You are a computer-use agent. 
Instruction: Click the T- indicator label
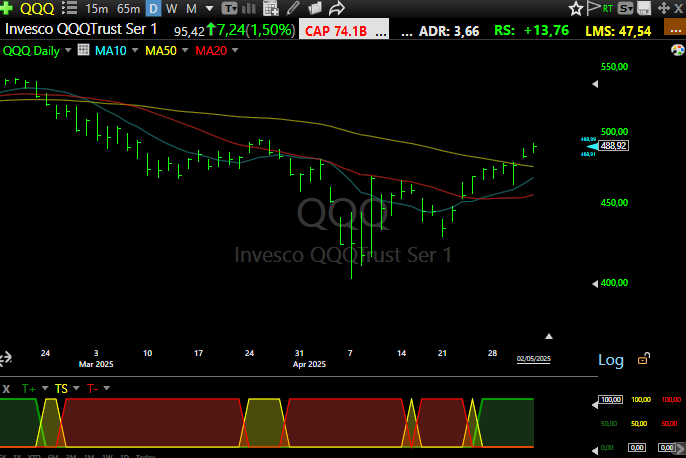point(92,388)
